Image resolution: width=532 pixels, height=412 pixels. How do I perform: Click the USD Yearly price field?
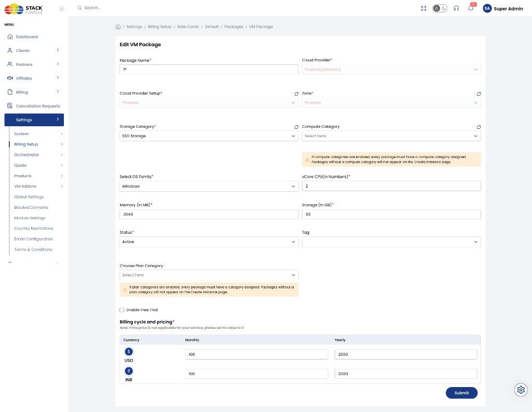406,354
